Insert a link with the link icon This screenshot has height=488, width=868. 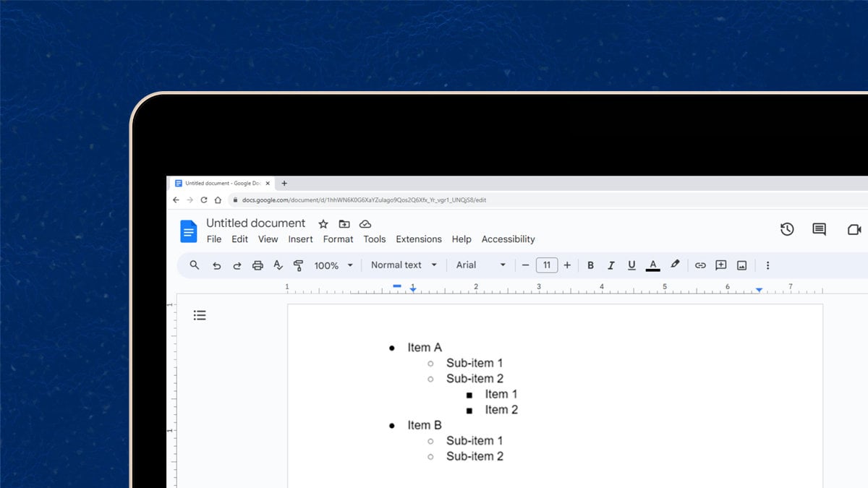(700, 265)
